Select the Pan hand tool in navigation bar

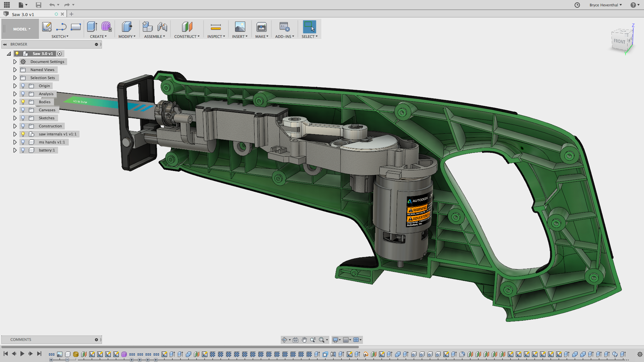pyautogui.click(x=304, y=340)
